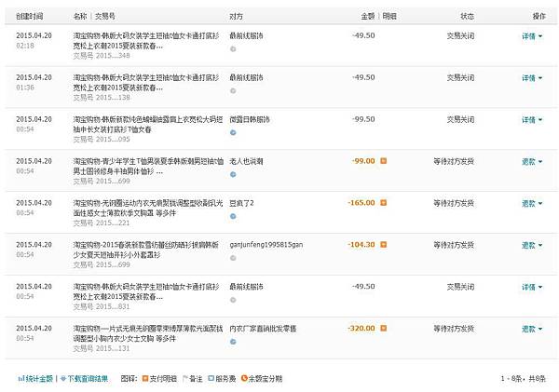This screenshot has width=559, height=392.
Task: Click 退款 link for the -104.30 order
Action: (528, 245)
